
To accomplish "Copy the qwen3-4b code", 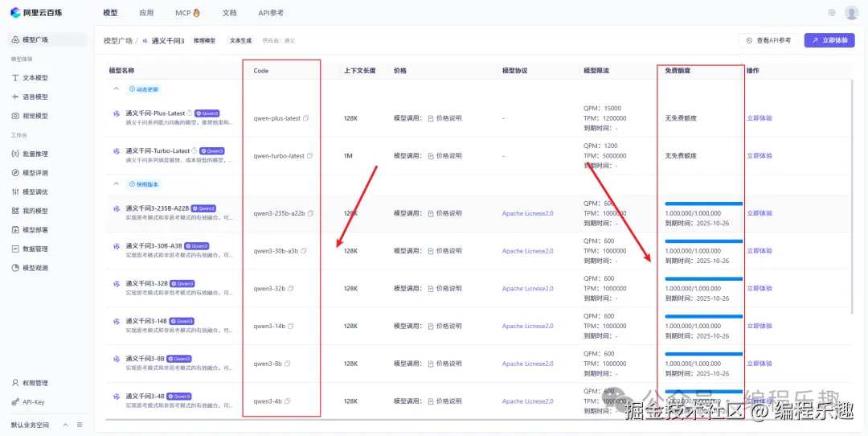I will point(287,401).
